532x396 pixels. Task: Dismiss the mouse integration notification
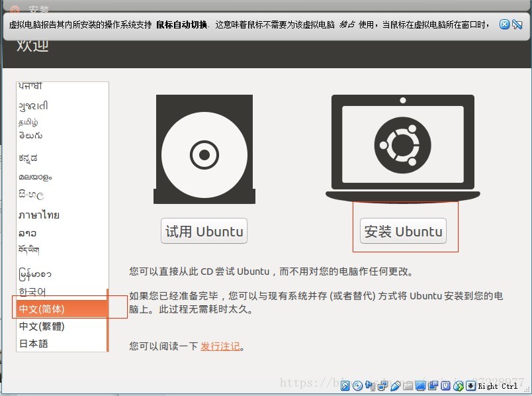point(504,25)
